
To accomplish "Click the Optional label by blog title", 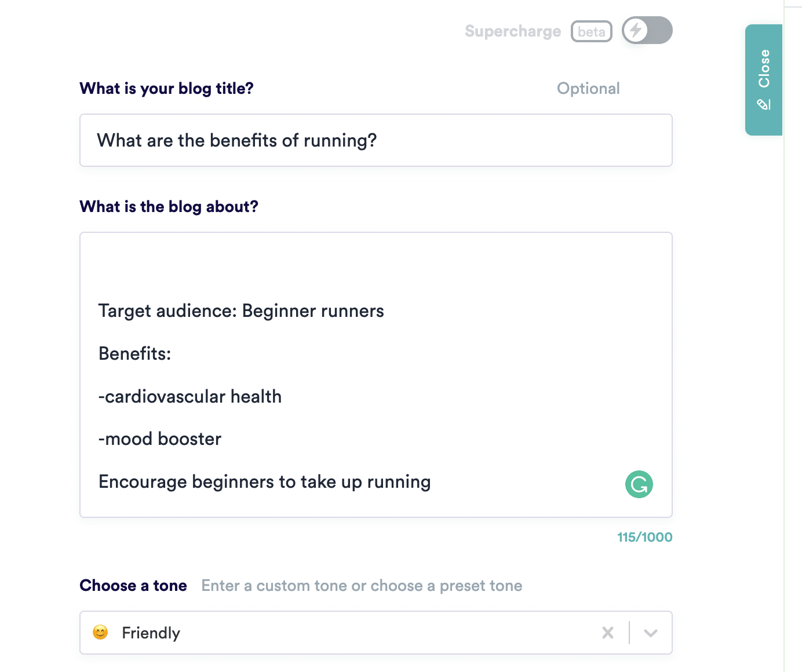I will pyautogui.click(x=588, y=89).
